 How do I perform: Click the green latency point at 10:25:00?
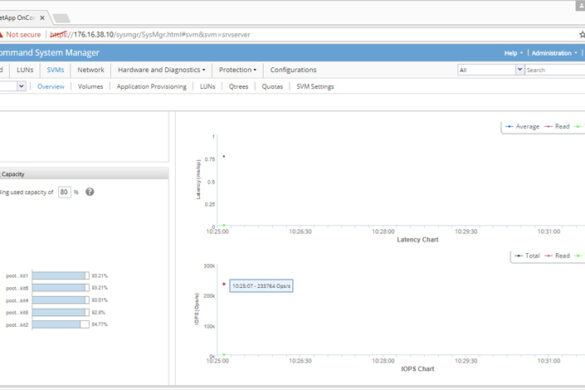coord(224,225)
